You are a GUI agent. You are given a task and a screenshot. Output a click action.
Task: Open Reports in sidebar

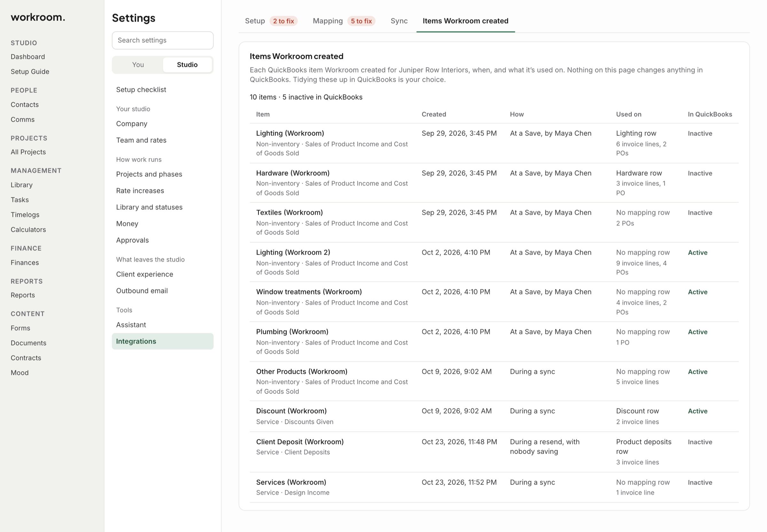click(23, 295)
